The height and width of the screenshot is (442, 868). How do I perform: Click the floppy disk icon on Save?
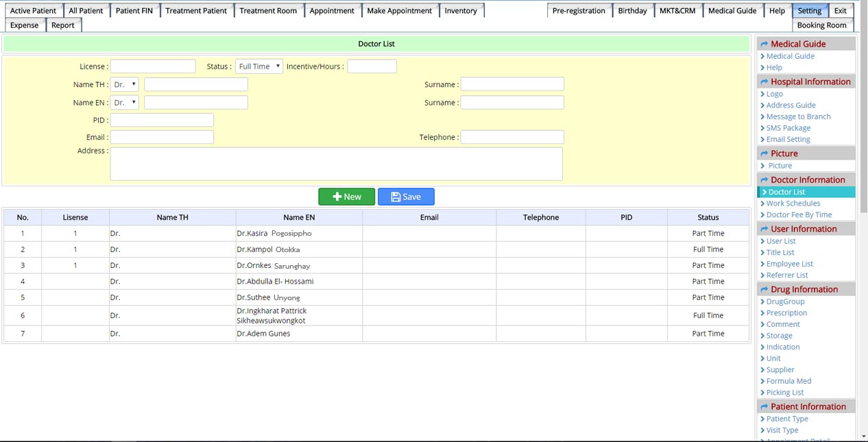(x=396, y=197)
